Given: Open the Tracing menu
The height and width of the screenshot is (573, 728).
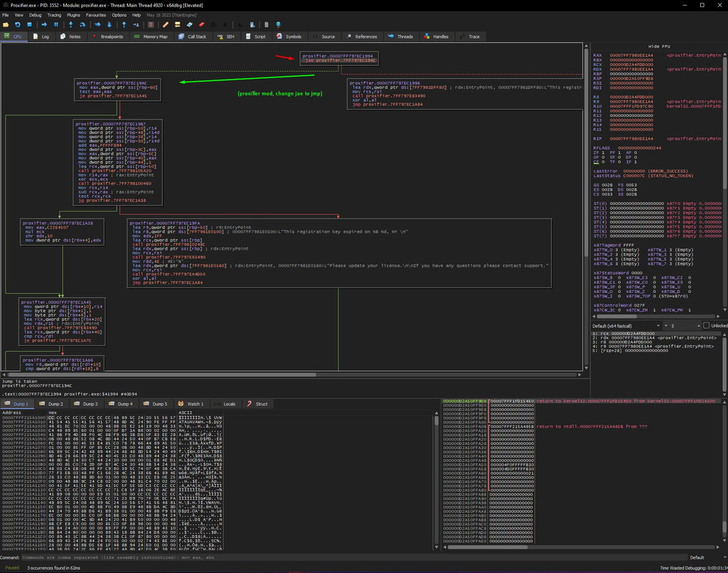Looking at the screenshot, I should pyautogui.click(x=54, y=15).
